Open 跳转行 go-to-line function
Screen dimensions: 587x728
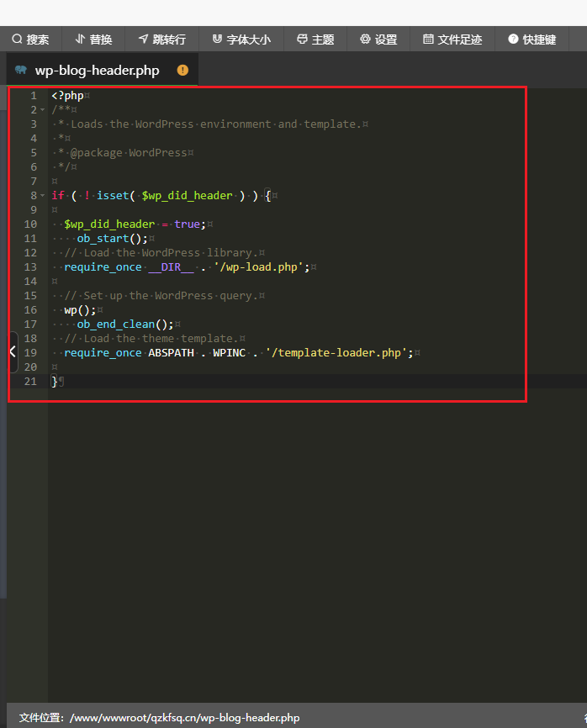pyautogui.click(x=162, y=40)
